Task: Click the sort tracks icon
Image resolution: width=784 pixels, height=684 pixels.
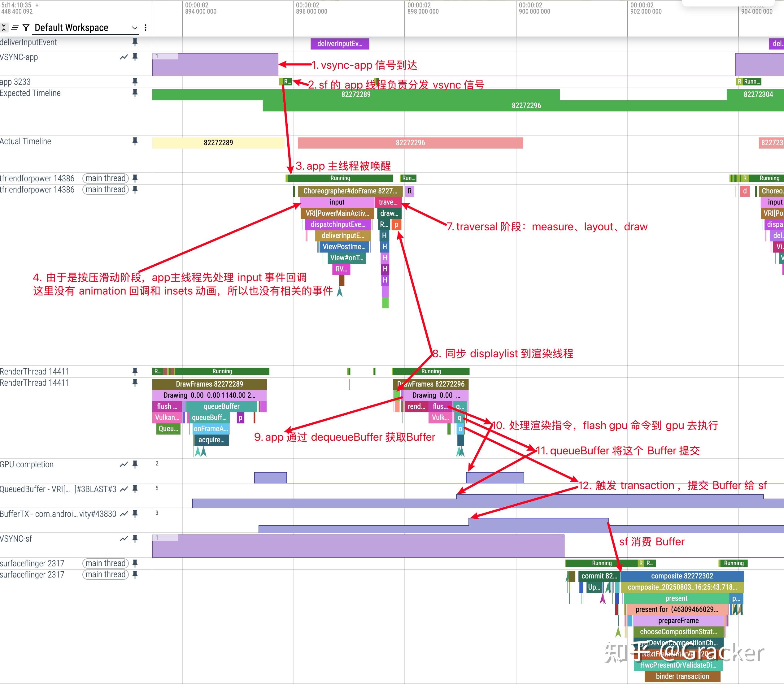Action: pyautogui.click(x=15, y=28)
